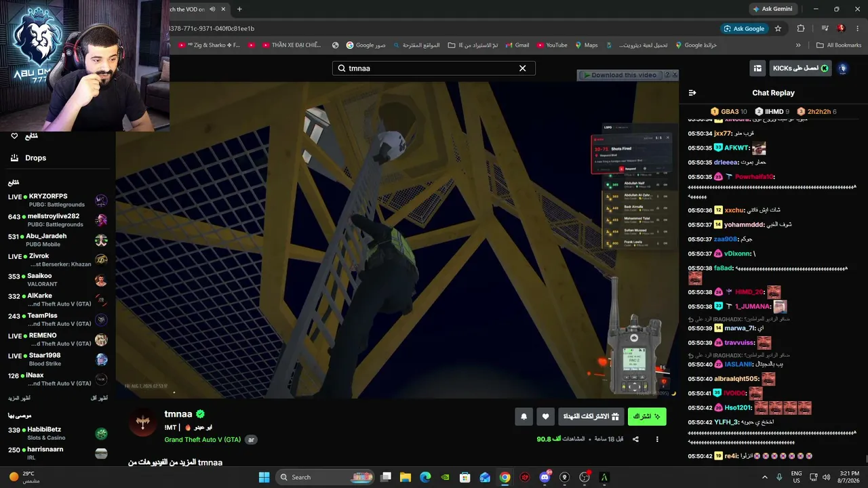Click username marwa_7l in chat
868x488 pixels.
[x=738, y=328]
